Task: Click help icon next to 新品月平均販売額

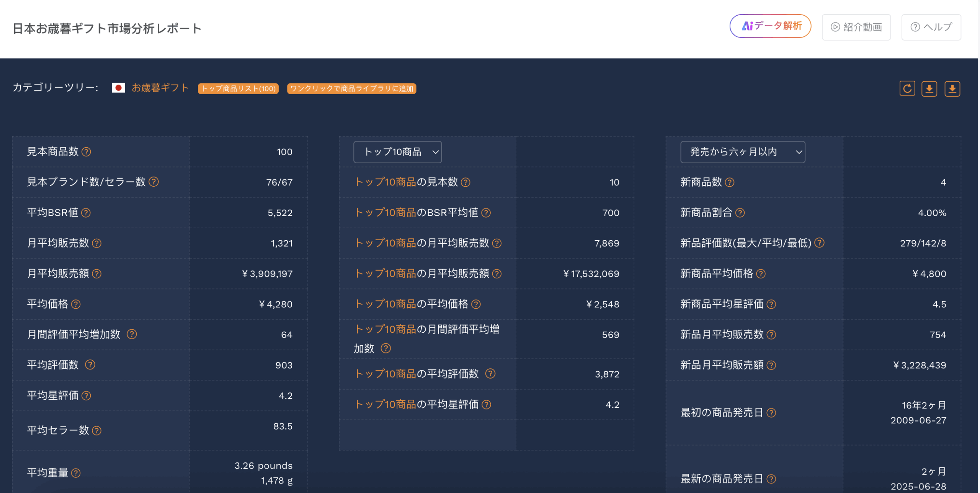Action: [771, 365]
